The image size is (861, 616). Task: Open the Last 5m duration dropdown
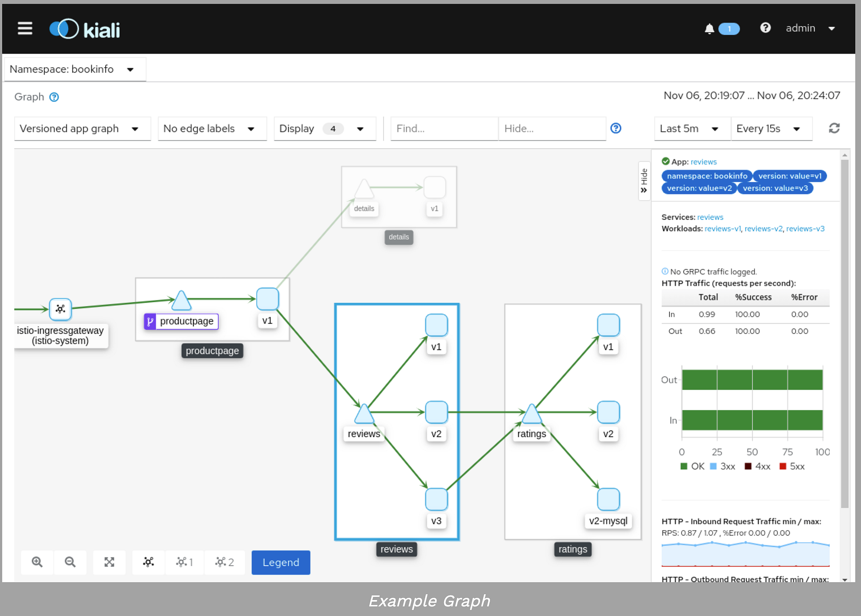click(x=691, y=129)
